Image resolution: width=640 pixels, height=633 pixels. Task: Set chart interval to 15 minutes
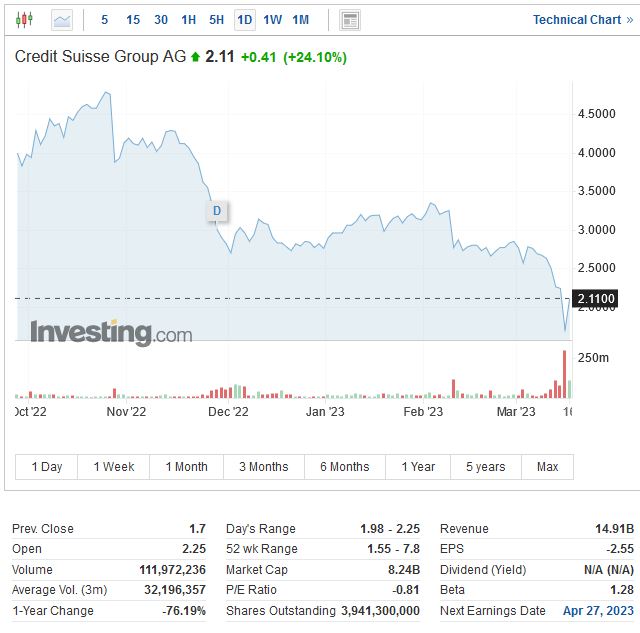[x=133, y=19]
